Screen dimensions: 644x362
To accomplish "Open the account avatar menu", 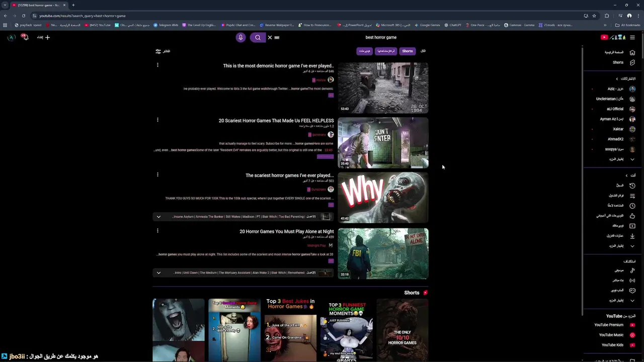I will coord(11,37).
